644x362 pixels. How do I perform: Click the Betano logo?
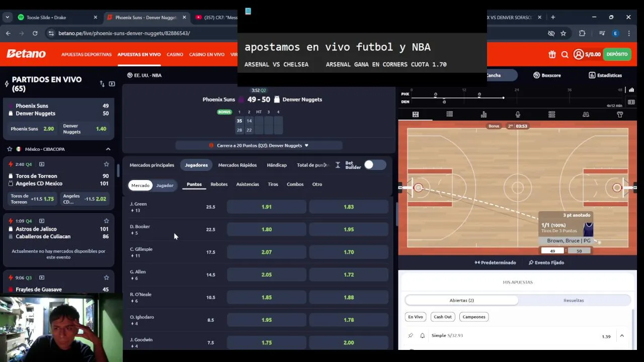click(26, 54)
